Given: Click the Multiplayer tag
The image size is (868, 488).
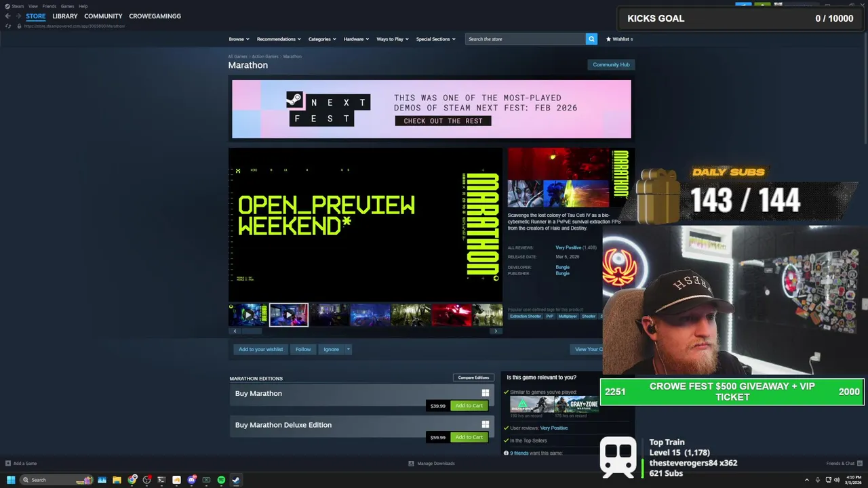Looking at the screenshot, I should coord(568,317).
